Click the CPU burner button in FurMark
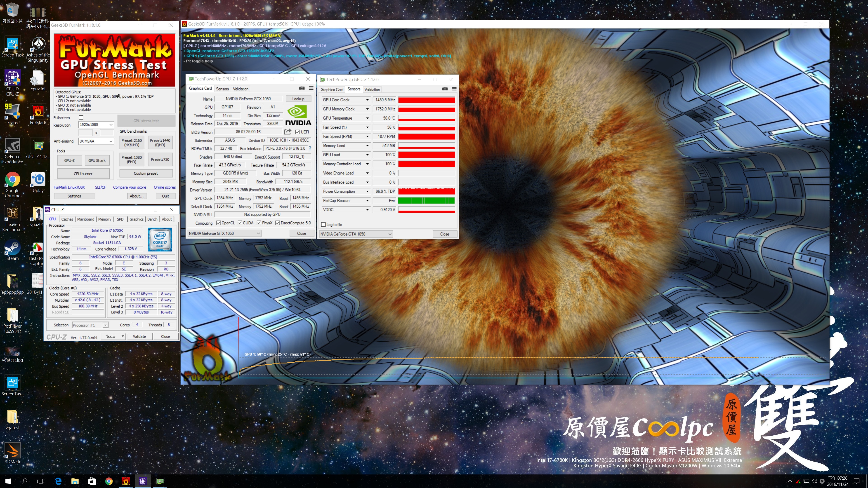Image resolution: width=868 pixels, height=488 pixels. [x=83, y=174]
